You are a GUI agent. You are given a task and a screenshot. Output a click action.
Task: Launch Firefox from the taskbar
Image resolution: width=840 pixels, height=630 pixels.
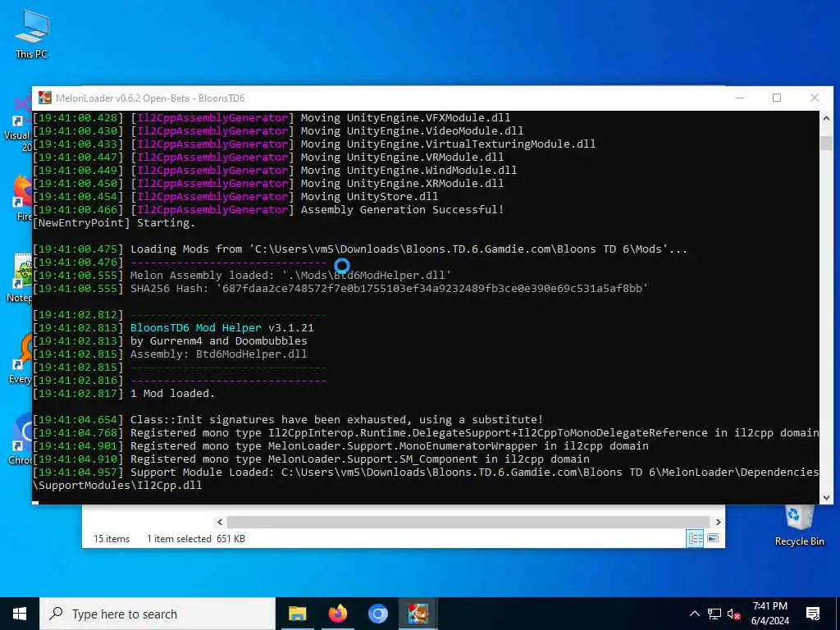click(337, 614)
